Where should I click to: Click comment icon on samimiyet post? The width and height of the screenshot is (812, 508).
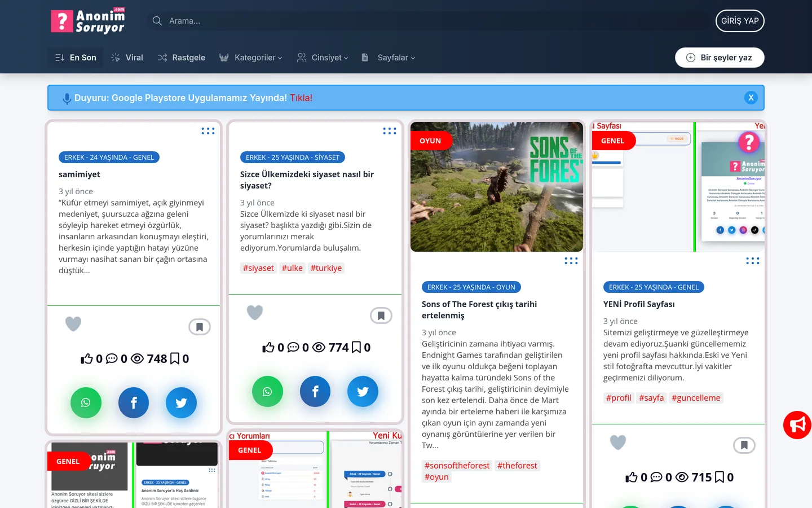(x=112, y=358)
